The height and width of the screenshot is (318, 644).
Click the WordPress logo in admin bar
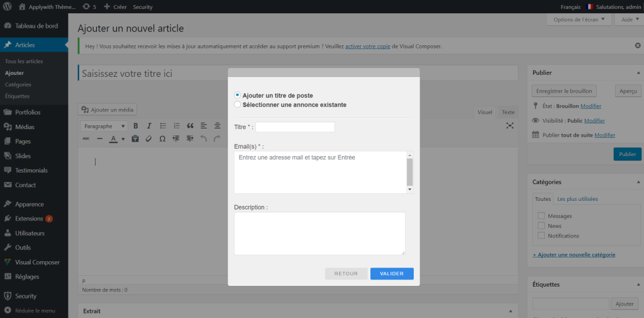pyautogui.click(x=8, y=6)
